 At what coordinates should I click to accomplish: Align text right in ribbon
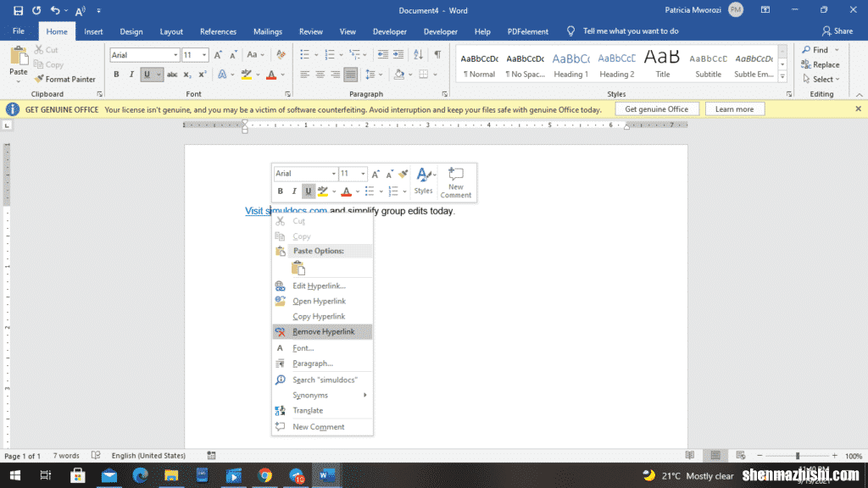click(x=336, y=75)
